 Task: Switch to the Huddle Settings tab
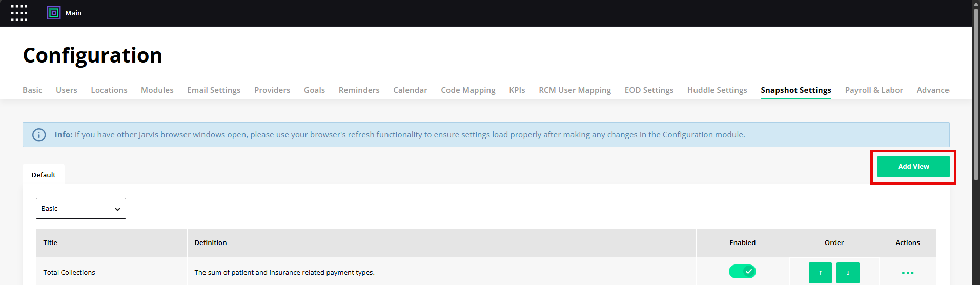(x=717, y=90)
